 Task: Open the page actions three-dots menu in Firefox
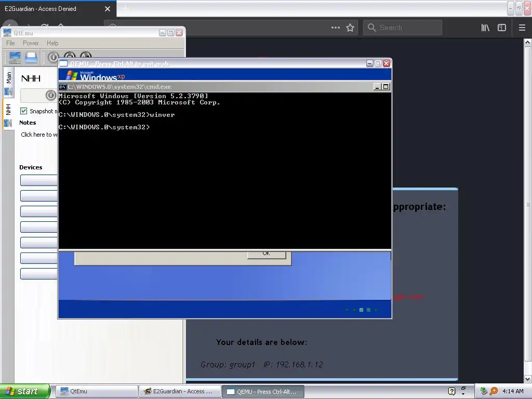336,28
